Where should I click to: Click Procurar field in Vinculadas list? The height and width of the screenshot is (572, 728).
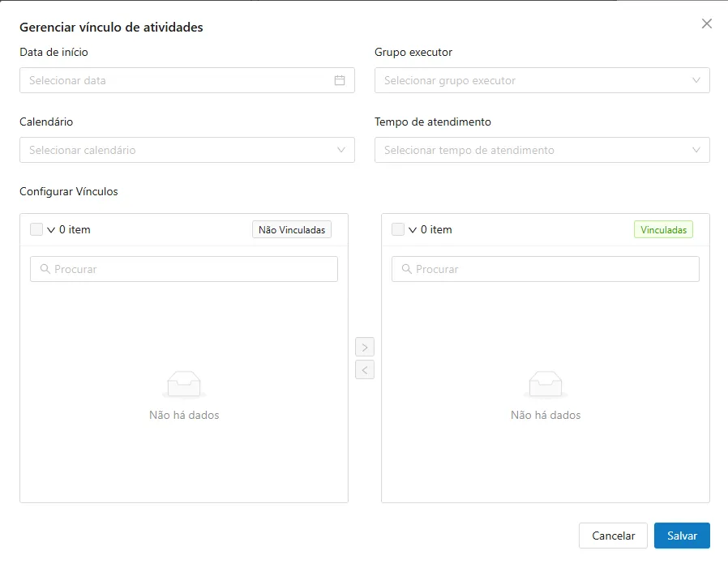(545, 269)
